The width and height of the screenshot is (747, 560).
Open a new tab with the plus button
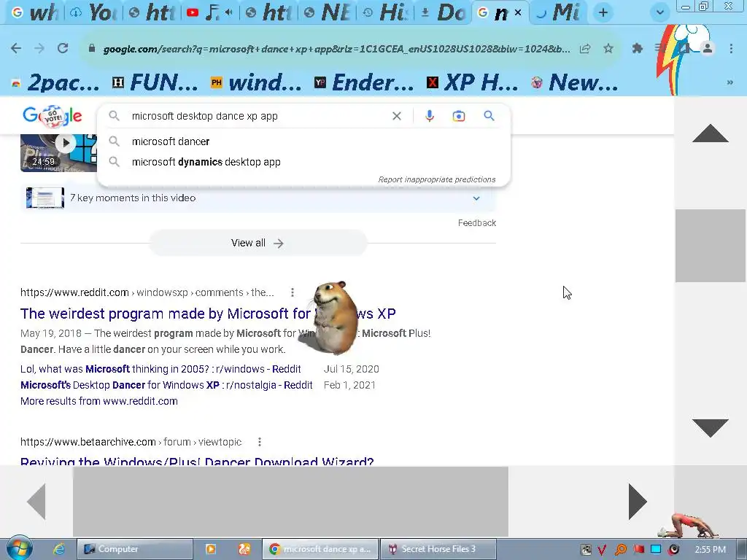603,13
